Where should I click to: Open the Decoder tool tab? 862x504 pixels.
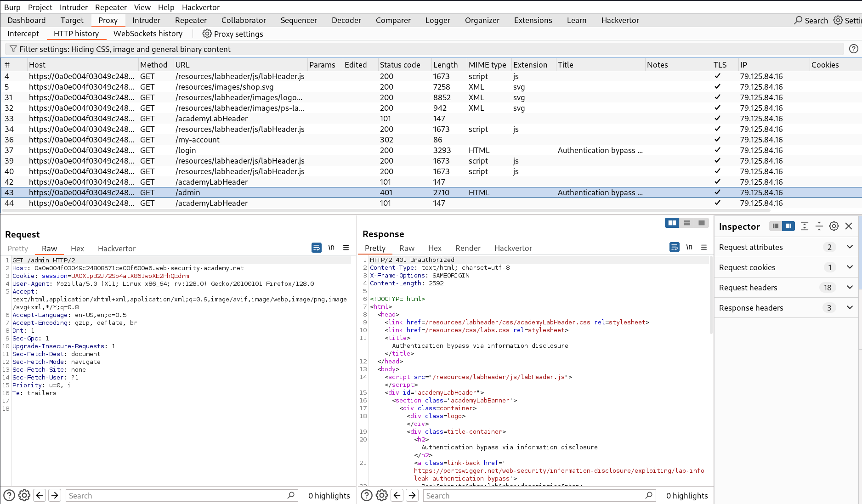click(346, 20)
